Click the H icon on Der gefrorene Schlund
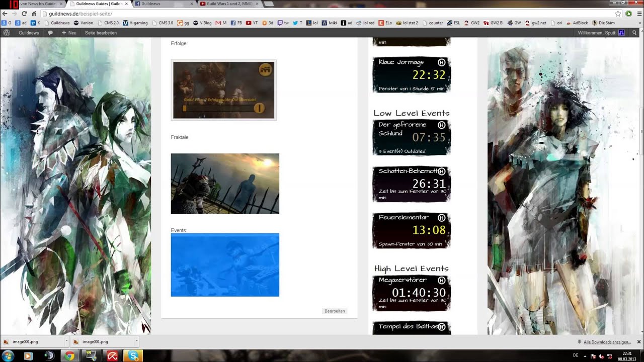Screen dimensions: 644x362 point(441,125)
